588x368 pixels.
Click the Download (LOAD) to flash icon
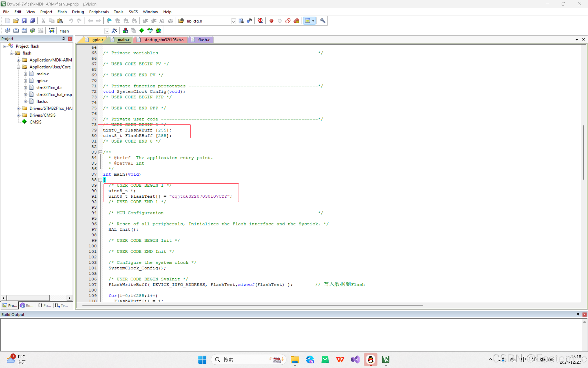52,30
